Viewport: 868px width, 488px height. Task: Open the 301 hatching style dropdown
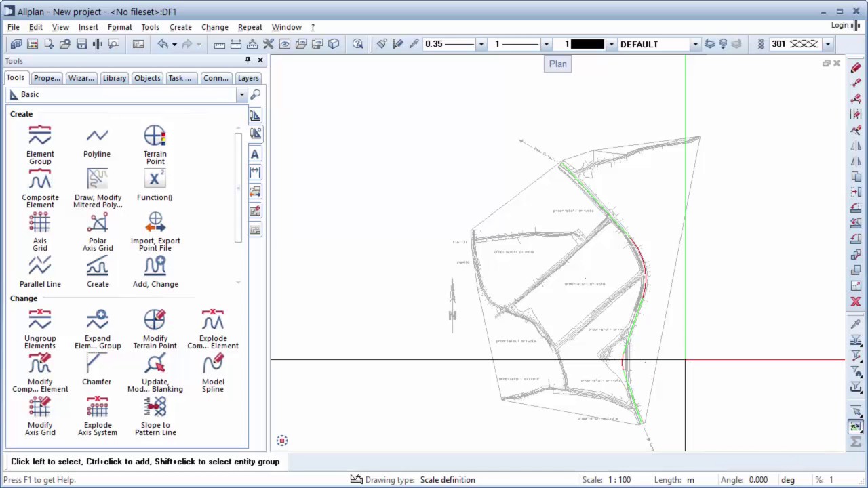tap(827, 44)
